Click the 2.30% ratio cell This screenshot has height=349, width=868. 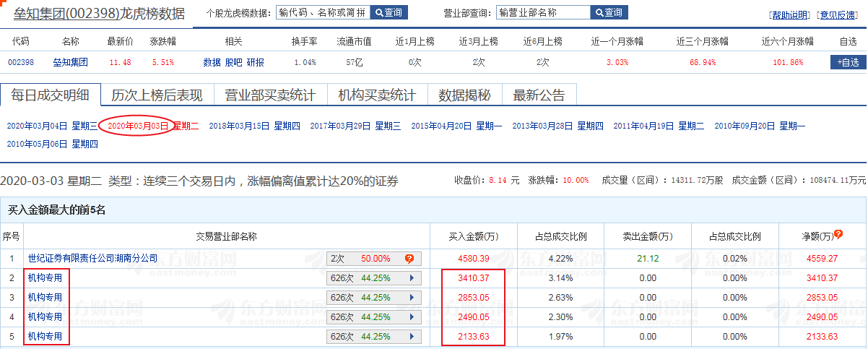560,316
